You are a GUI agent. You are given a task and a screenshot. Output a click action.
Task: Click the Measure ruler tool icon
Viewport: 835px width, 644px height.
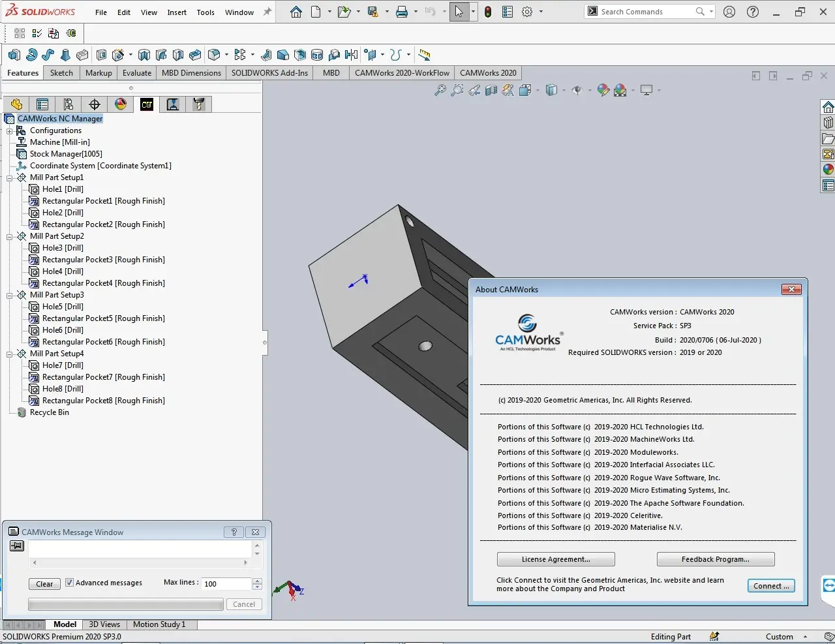click(x=425, y=55)
